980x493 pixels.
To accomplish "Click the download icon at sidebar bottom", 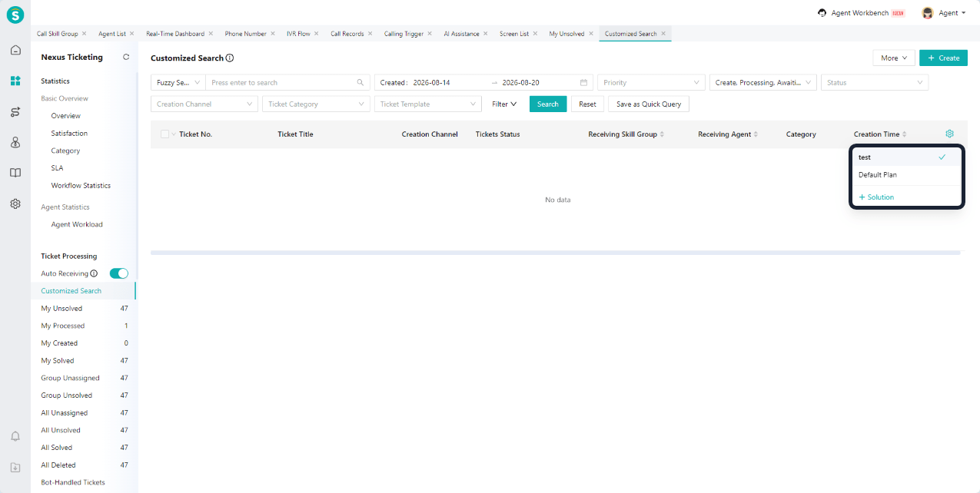I will (15, 467).
